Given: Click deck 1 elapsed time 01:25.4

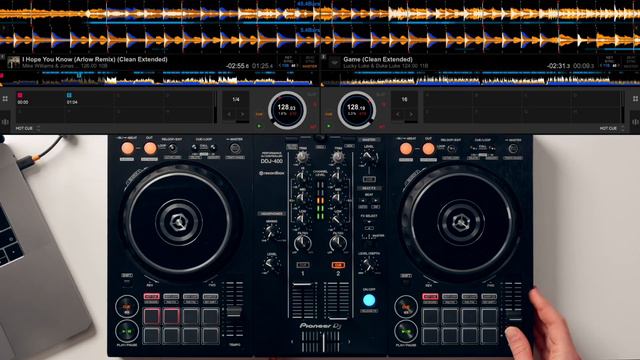Looking at the screenshot, I should pos(262,66).
